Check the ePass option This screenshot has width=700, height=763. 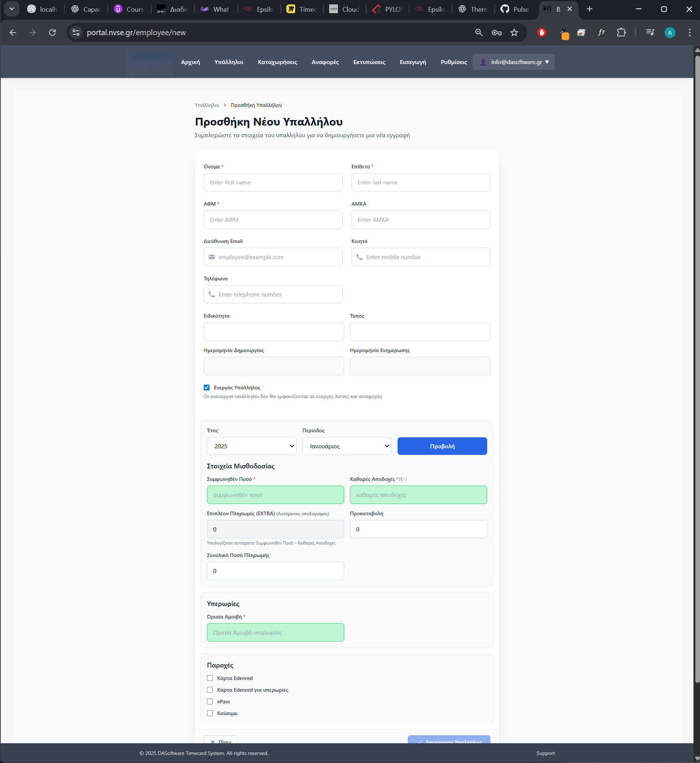coord(210,702)
